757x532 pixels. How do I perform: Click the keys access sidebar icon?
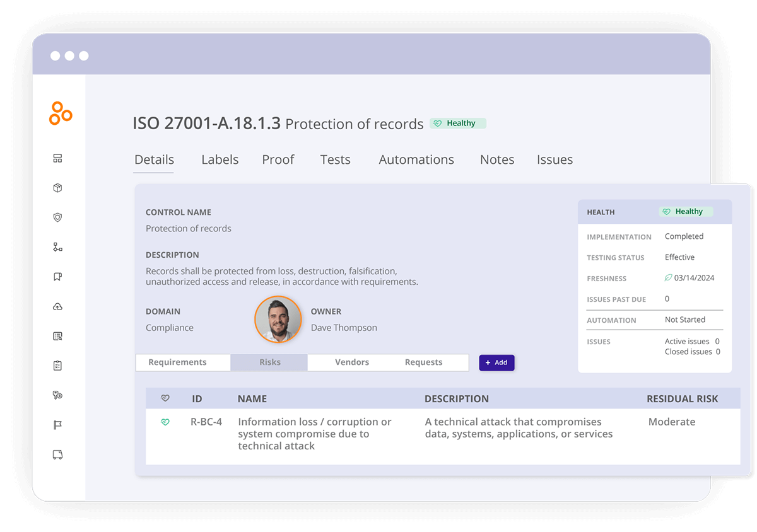tap(57, 395)
